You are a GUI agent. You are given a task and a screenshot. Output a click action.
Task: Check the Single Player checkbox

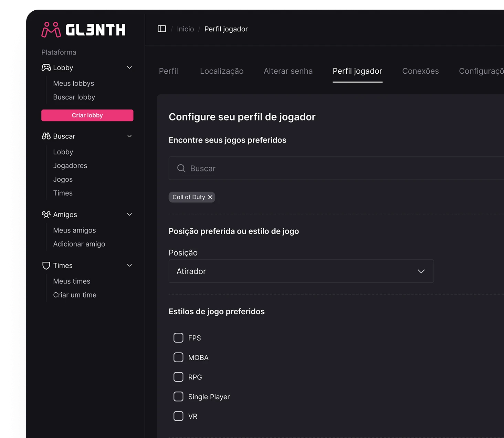[178, 397]
